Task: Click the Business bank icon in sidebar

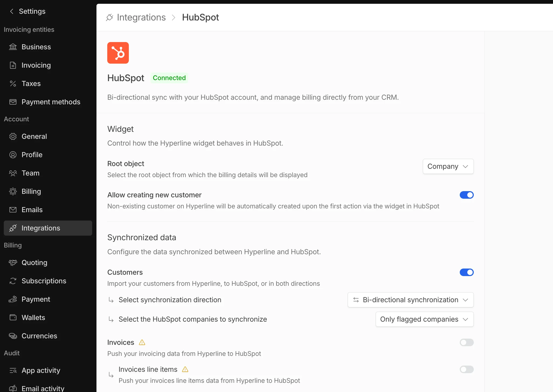Action: 13,47
